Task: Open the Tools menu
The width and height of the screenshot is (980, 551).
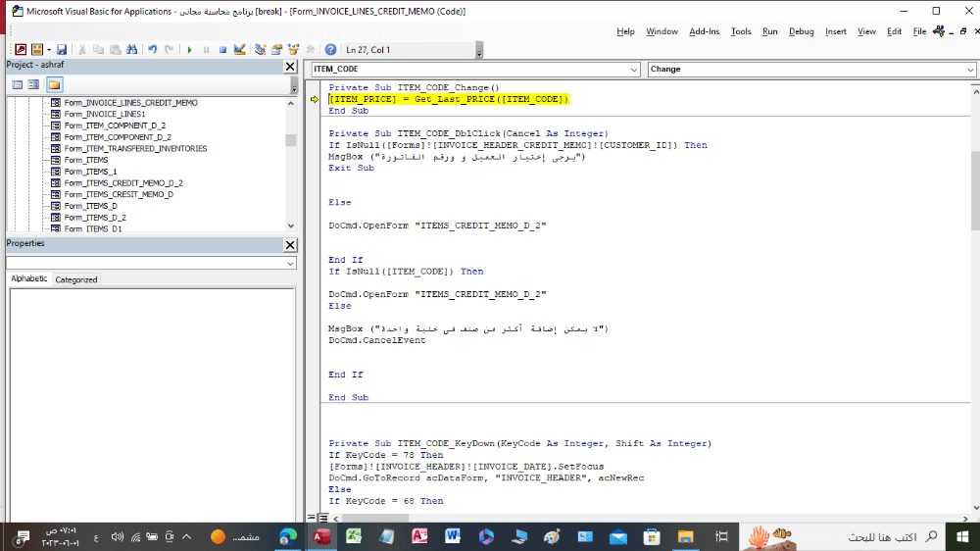Action: pos(741,31)
